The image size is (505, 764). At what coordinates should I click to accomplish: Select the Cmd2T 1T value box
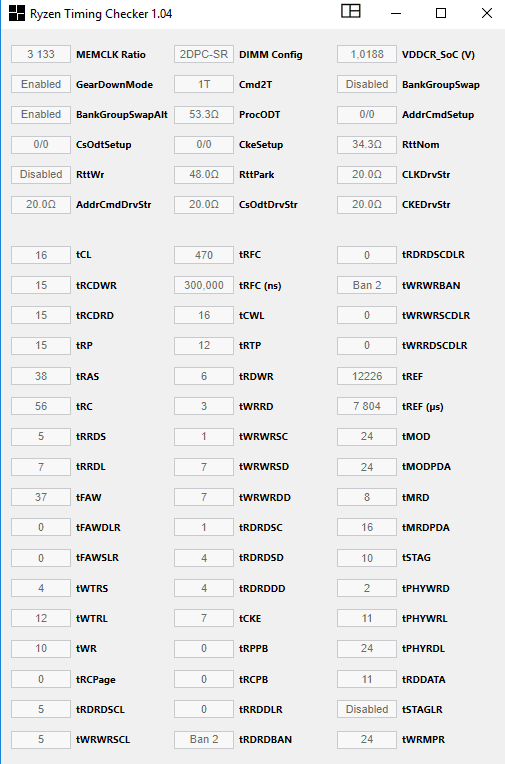point(204,84)
